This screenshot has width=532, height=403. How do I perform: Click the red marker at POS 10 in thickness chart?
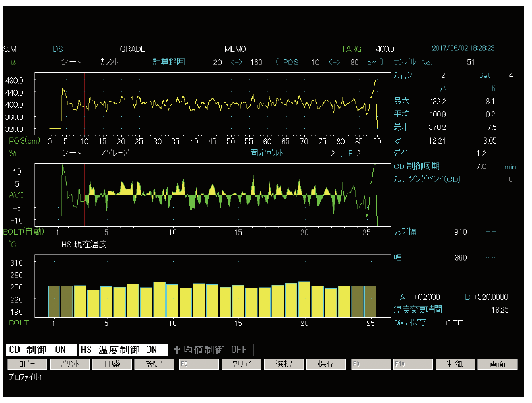84,104
